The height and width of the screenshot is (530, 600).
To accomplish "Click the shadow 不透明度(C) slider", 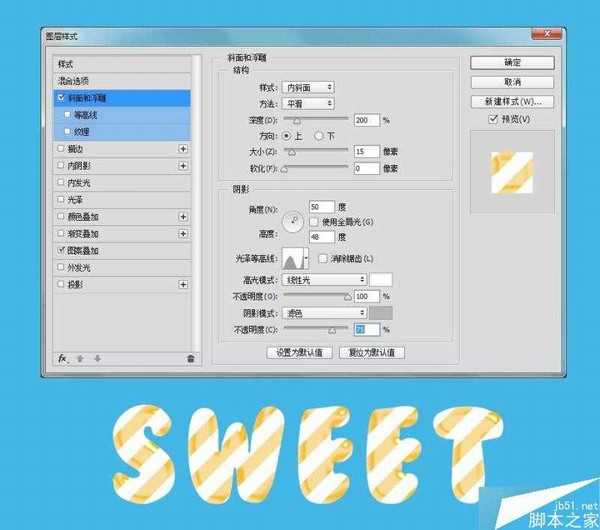I will [316, 328].
